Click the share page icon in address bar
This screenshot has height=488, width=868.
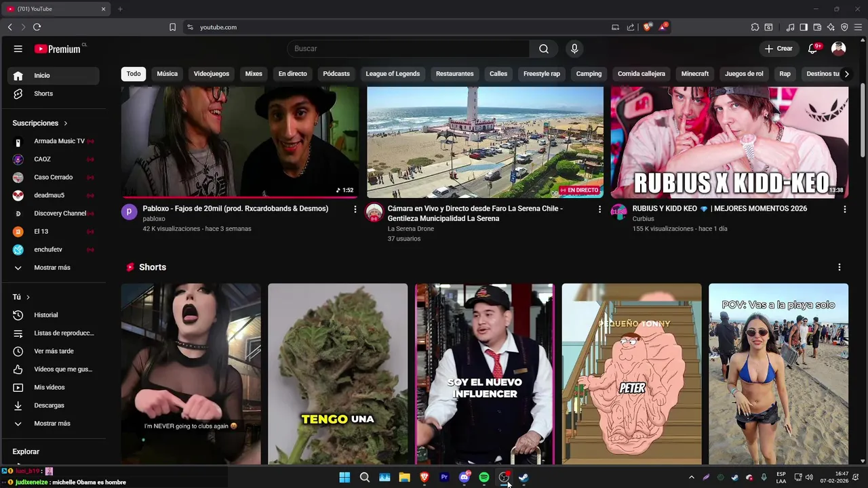click(x=631, y=27)
